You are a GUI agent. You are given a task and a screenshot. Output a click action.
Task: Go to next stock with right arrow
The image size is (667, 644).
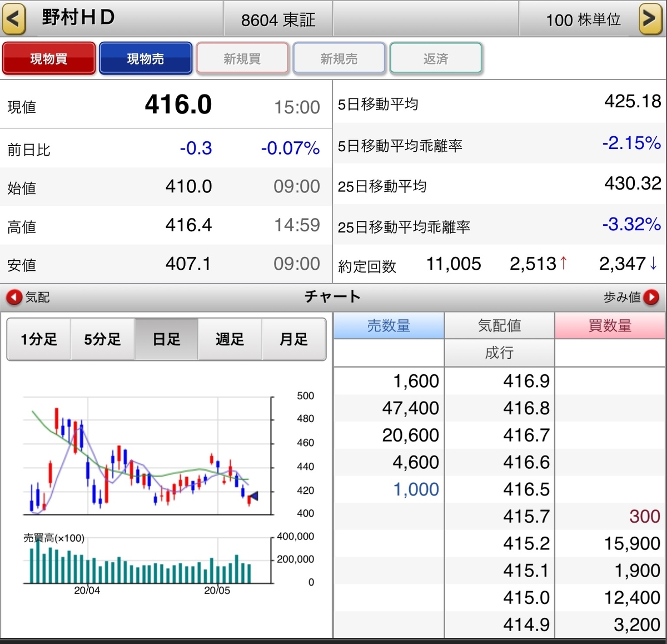(650, 18)
